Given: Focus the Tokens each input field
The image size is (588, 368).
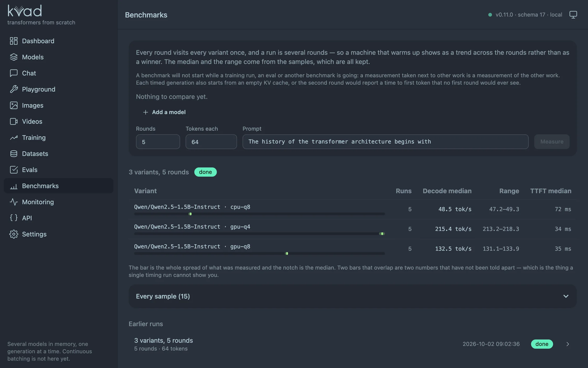Looking at the screenshot, I should [211, 142].
